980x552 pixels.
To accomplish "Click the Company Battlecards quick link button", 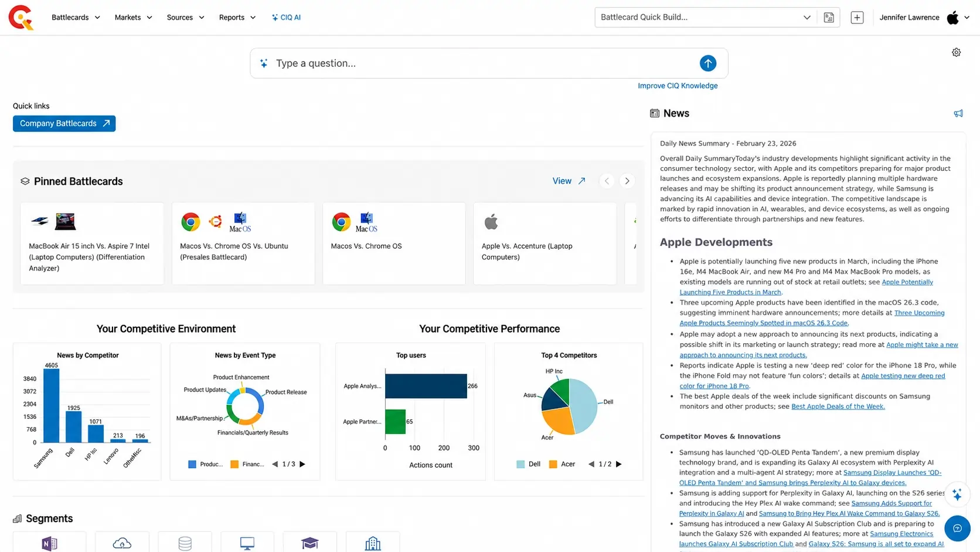I will [x=64, y=123].
